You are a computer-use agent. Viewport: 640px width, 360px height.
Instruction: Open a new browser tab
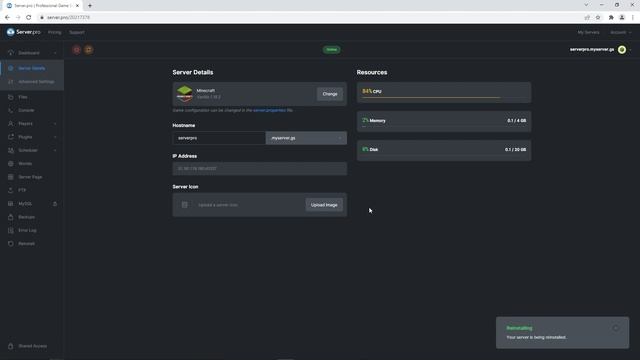pyautogui.click(x=90, y=6)
